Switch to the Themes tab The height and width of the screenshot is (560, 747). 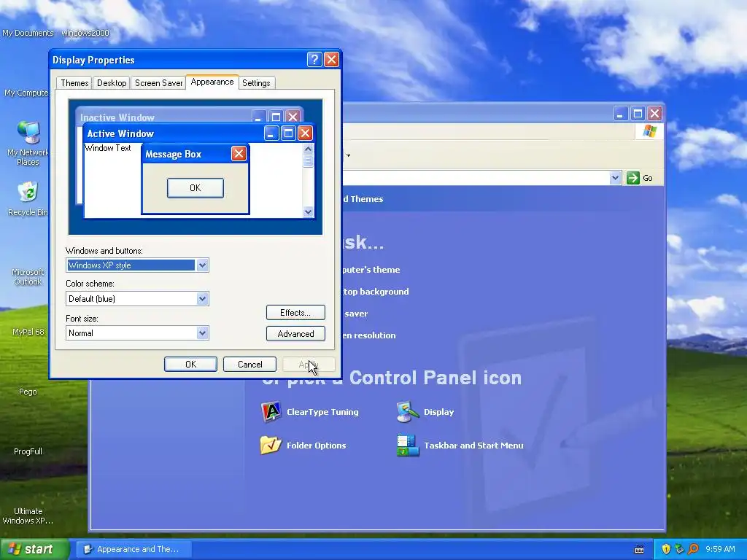[x=74, y=83]
